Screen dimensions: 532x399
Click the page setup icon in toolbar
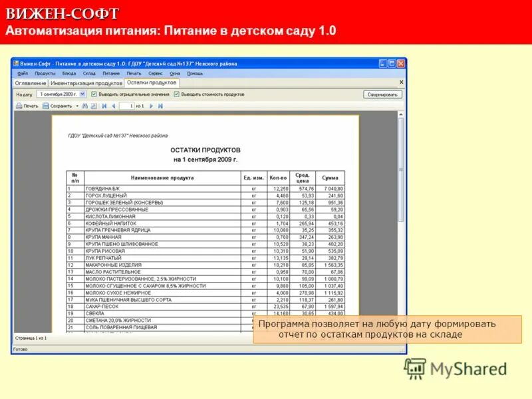coord(94,106)
